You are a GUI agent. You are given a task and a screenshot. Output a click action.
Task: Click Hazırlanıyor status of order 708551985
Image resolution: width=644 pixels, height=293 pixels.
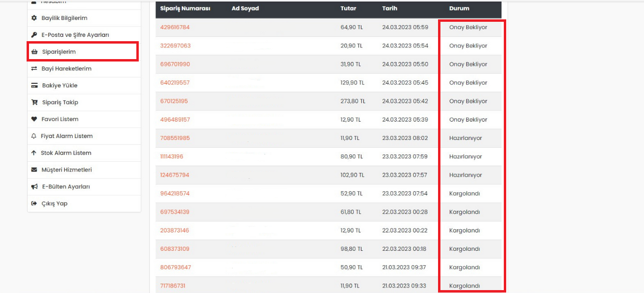(x=466, y=138)
